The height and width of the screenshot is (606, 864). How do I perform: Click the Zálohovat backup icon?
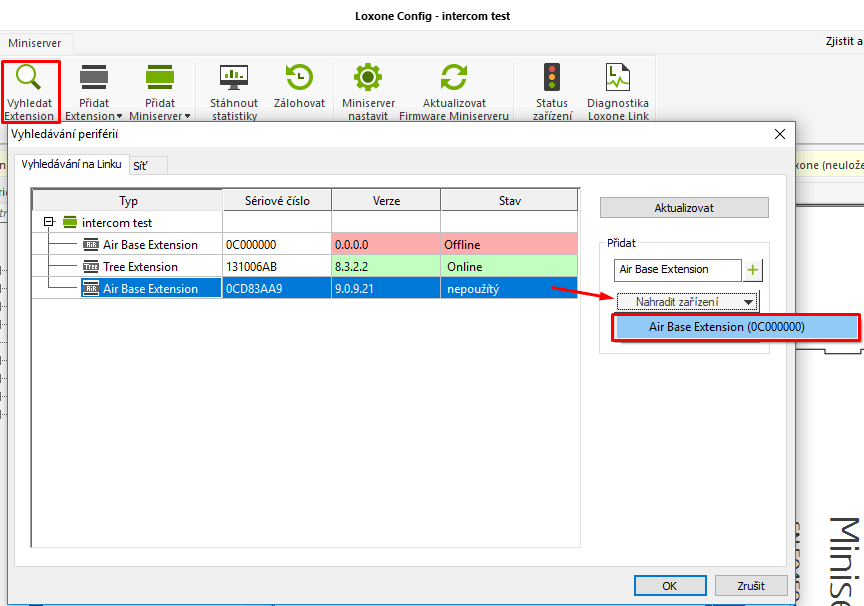coord(299,79)
